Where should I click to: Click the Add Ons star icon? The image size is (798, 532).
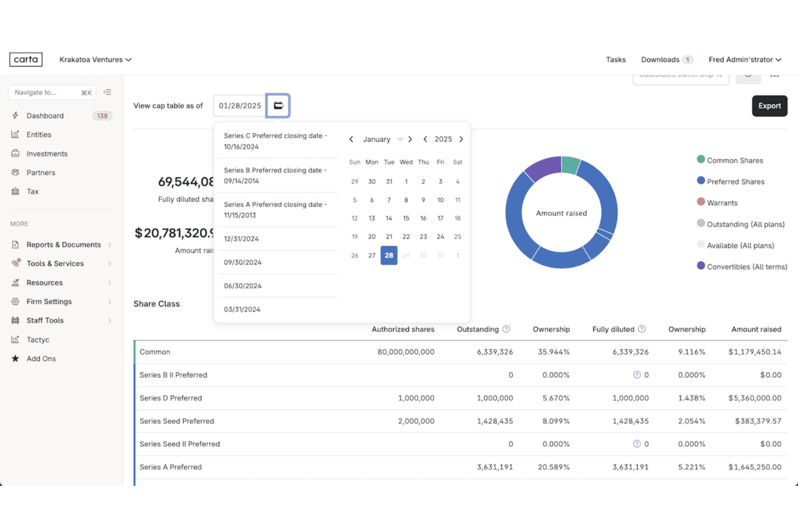(15, 358)
